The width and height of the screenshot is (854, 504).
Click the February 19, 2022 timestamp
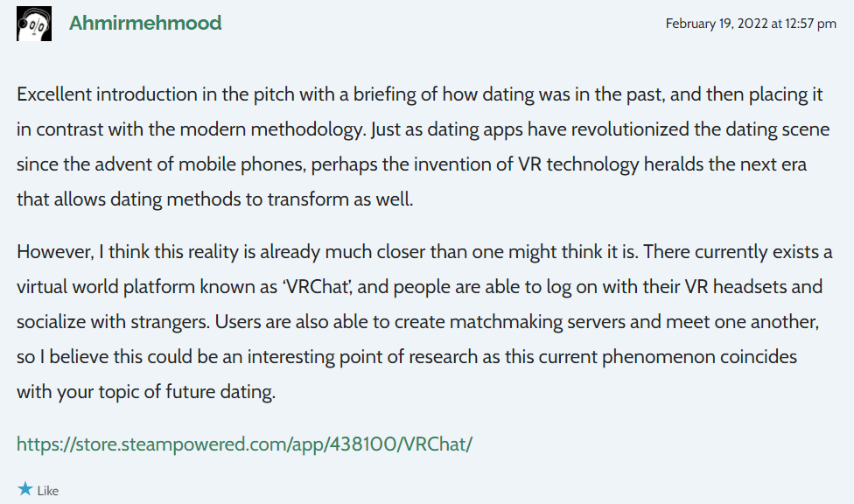751,24
